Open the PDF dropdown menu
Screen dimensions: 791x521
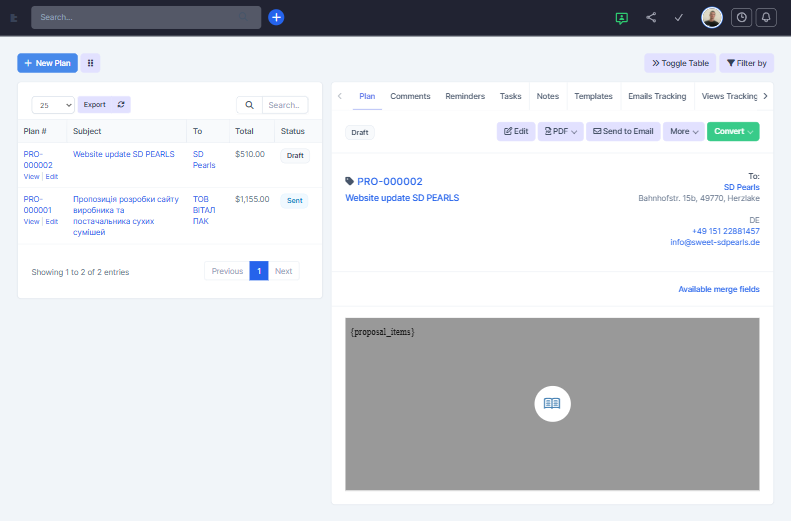[x=560, y=131]
